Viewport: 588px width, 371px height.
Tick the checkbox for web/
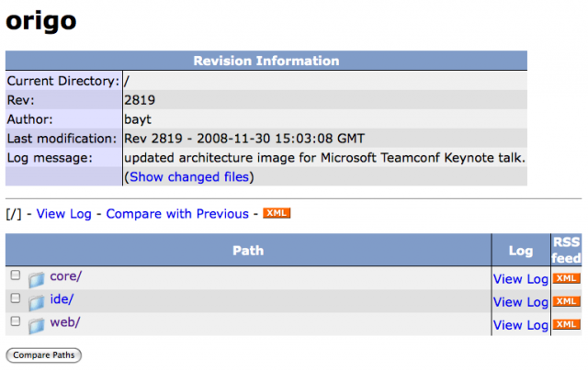[15, 320]
